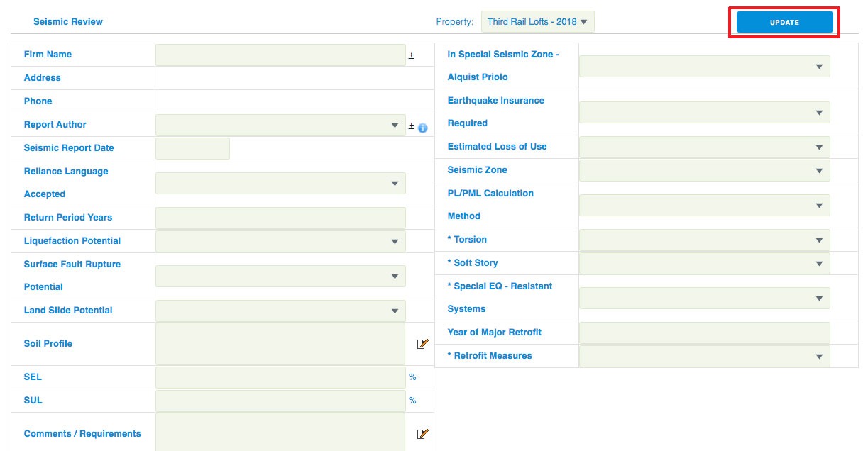
Task: Click the Return Period Years input
Action: [280, 218]
